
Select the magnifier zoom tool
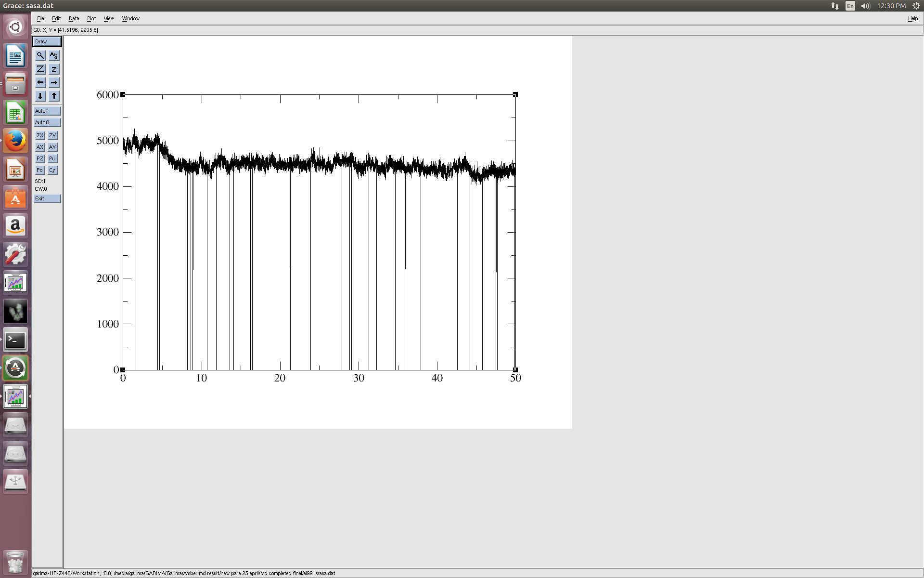point(40,56)
